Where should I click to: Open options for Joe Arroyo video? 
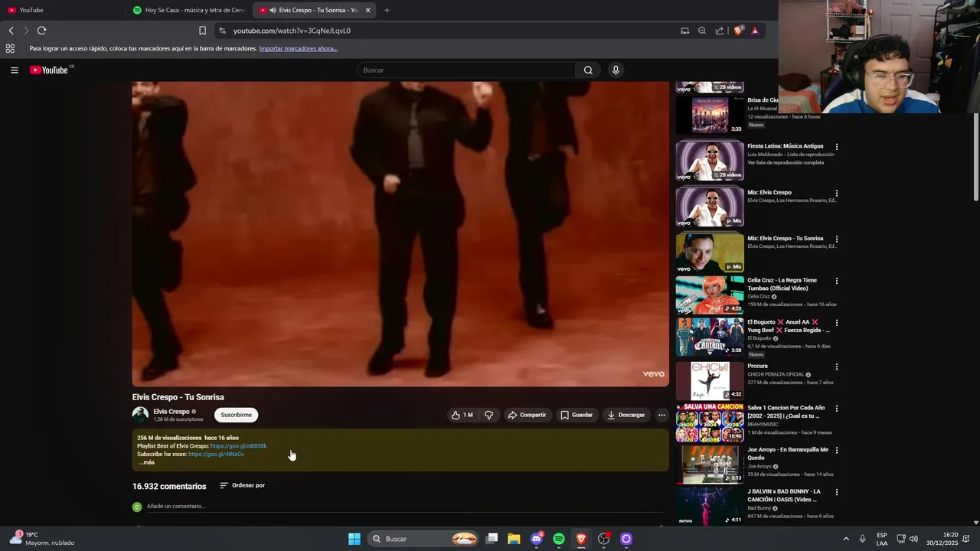click(836, 451)
